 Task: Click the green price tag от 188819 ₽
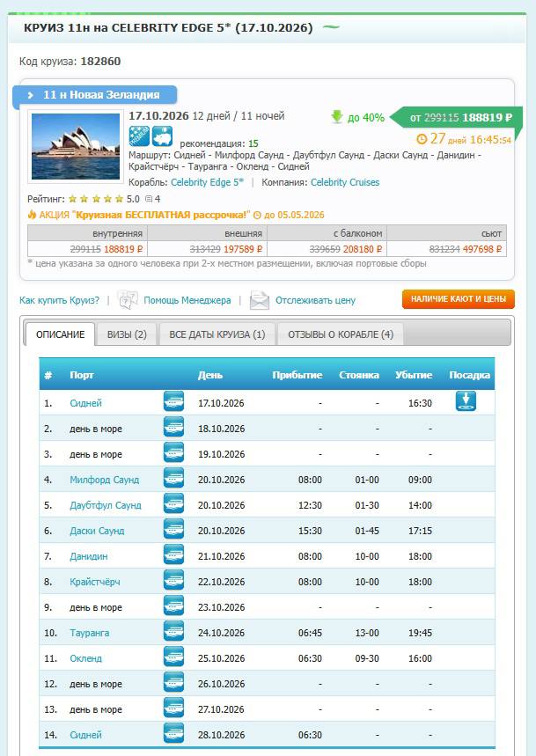456,117
